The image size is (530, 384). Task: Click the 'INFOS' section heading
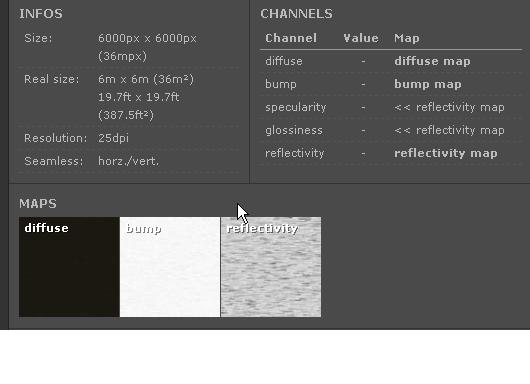[x=41, y=14]
